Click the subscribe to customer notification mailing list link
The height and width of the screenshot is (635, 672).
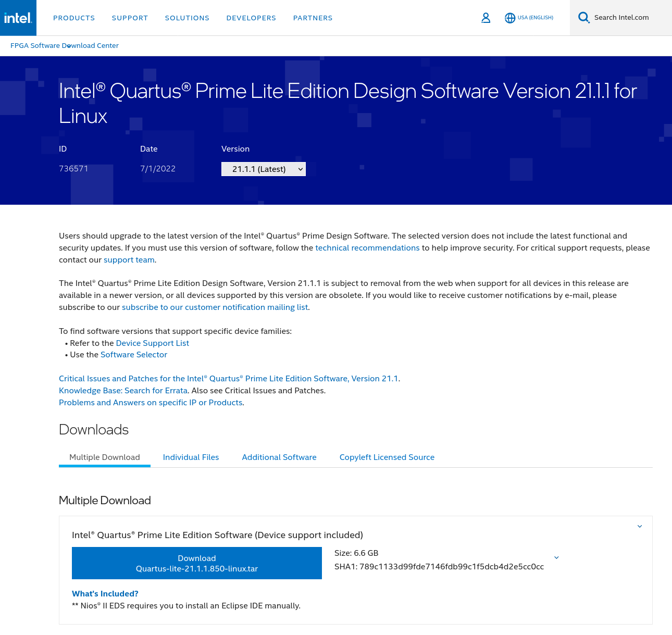(x=215, y=307)
